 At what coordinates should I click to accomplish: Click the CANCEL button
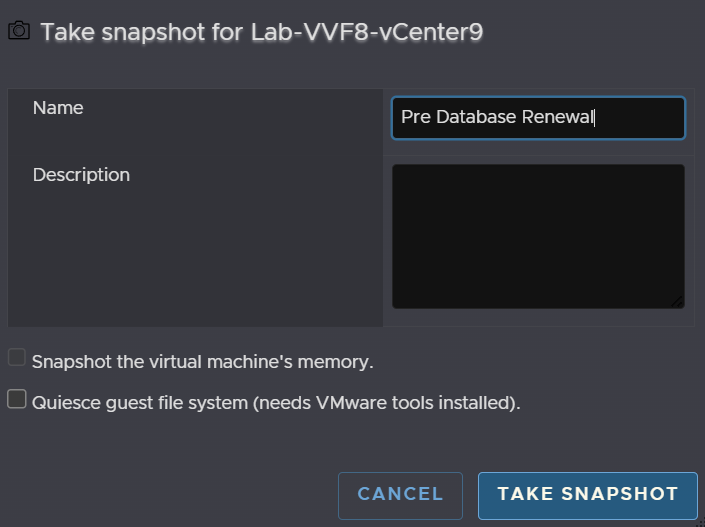point(400,495)
